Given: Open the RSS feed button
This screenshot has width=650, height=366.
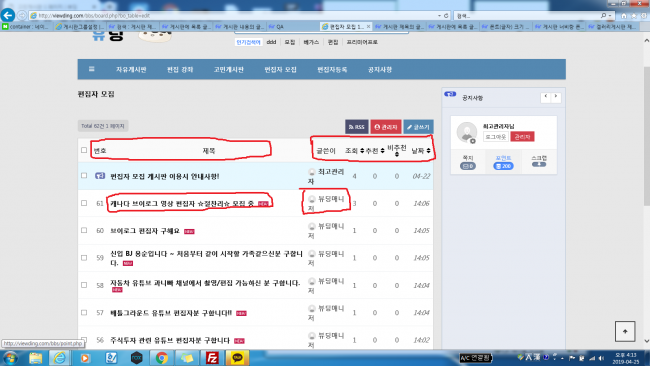Looking at the screenshot, I should [x=357, y=127].
